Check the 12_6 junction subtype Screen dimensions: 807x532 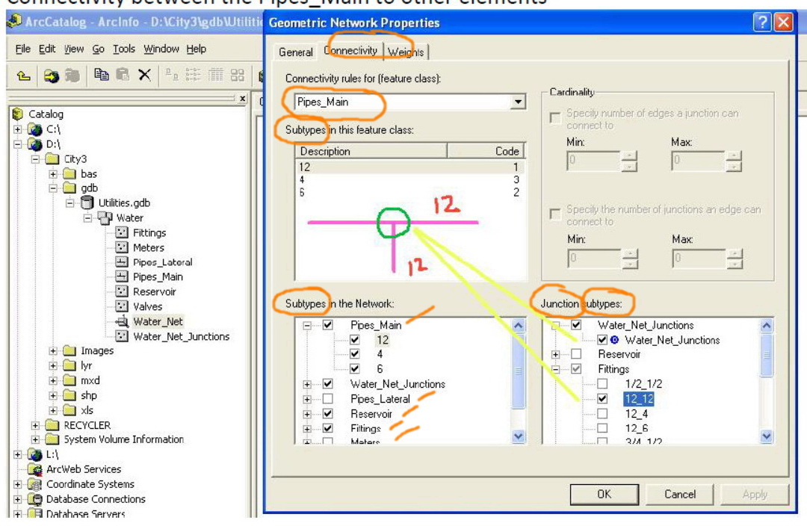click(x=602, y=428)
